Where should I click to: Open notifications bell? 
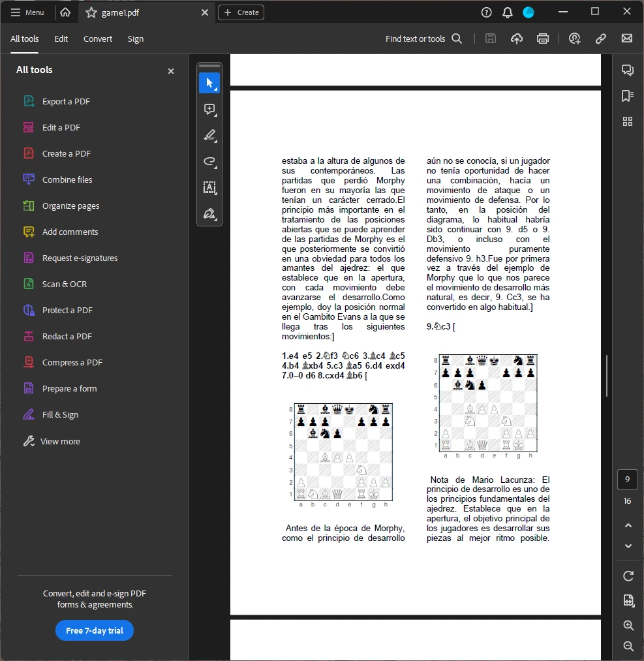pos(508,12)
